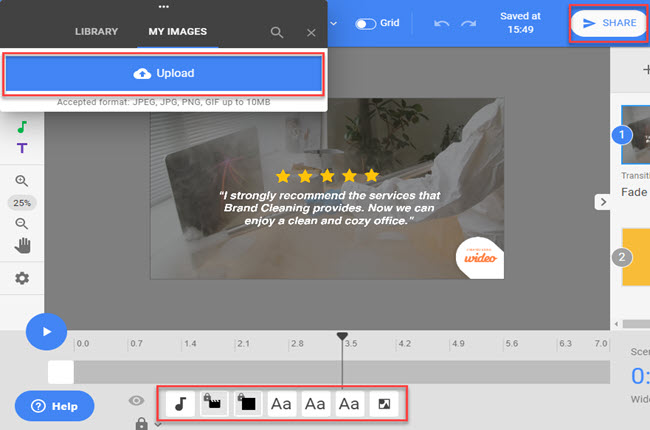Open the LIBRARY tab

tap(96, 32)
